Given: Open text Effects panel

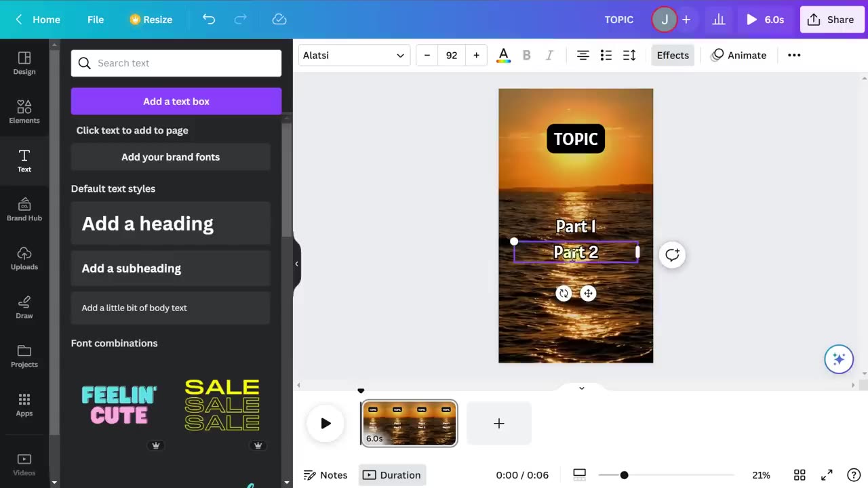Looking at the screenshot, I should tap(673, 56).
